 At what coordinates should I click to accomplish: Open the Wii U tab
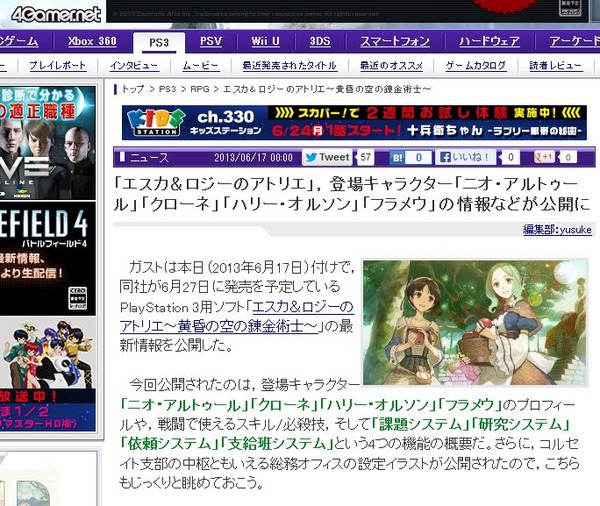pyautogui.click(x=266, y=41)
